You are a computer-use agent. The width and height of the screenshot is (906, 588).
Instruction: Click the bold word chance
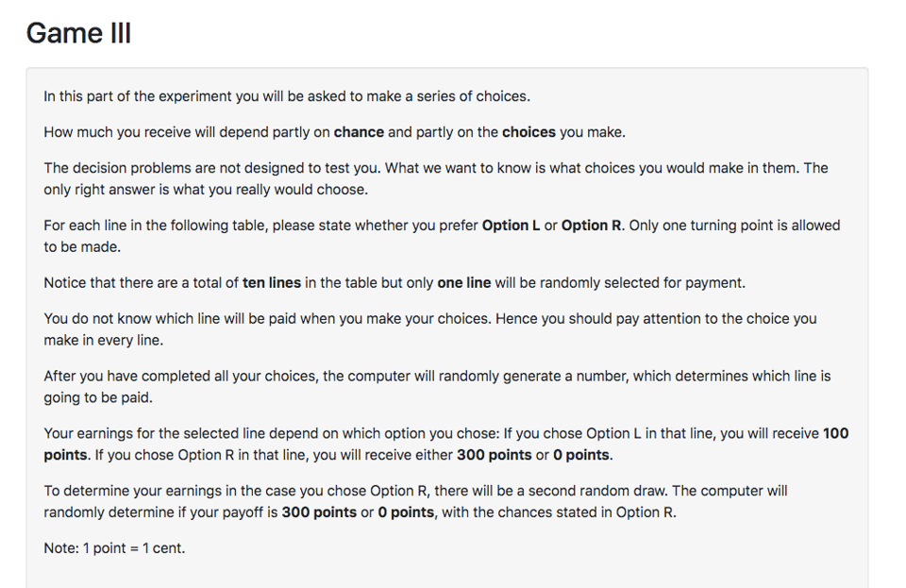(359, 132)
